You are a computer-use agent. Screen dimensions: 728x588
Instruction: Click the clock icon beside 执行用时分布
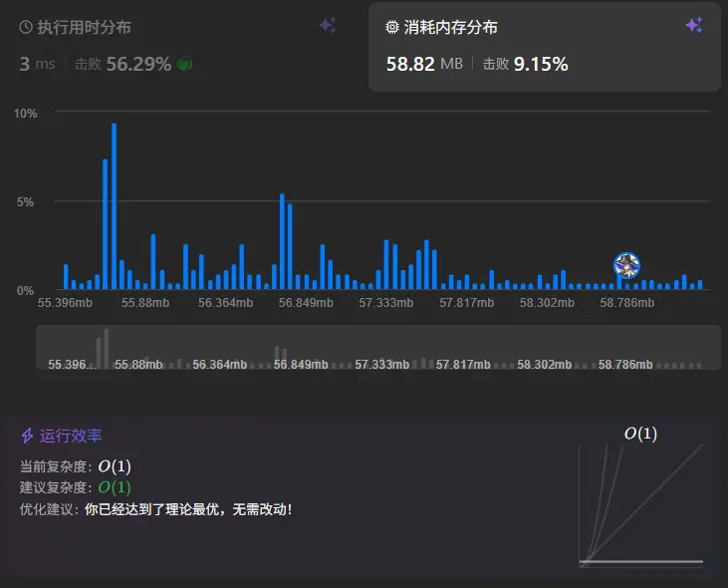click(x=26, y=28)
